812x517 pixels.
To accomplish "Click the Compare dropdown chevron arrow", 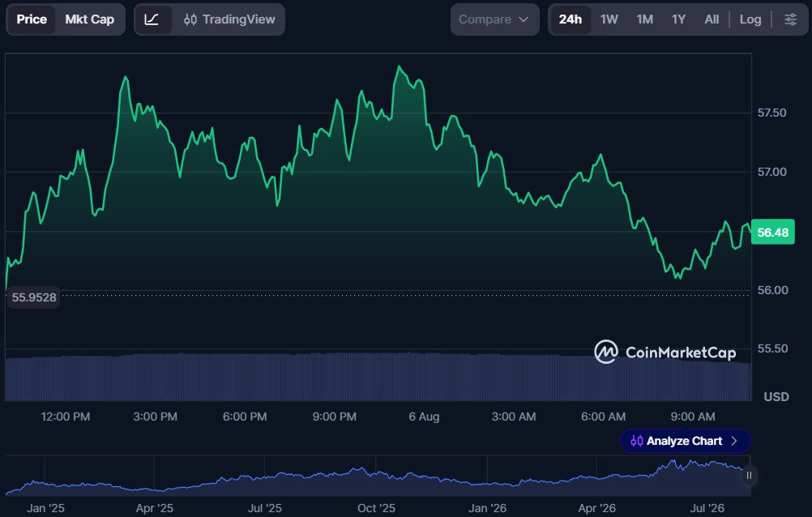I will tap(524, 19).
